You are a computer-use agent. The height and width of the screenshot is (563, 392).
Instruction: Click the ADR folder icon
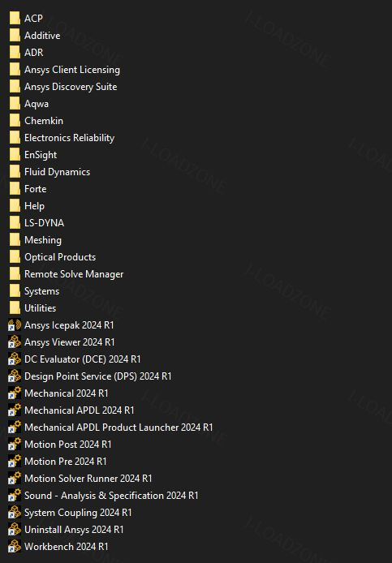[15, 53]
